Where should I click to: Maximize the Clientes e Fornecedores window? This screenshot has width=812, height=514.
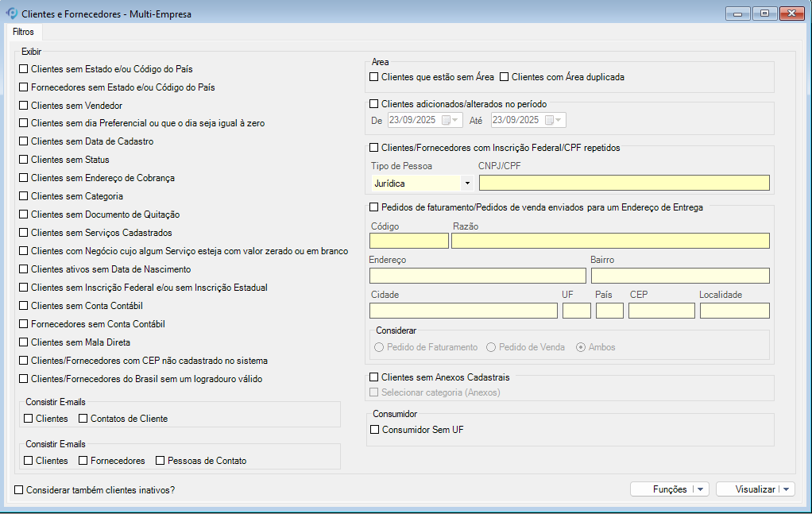tap(764, 14)
